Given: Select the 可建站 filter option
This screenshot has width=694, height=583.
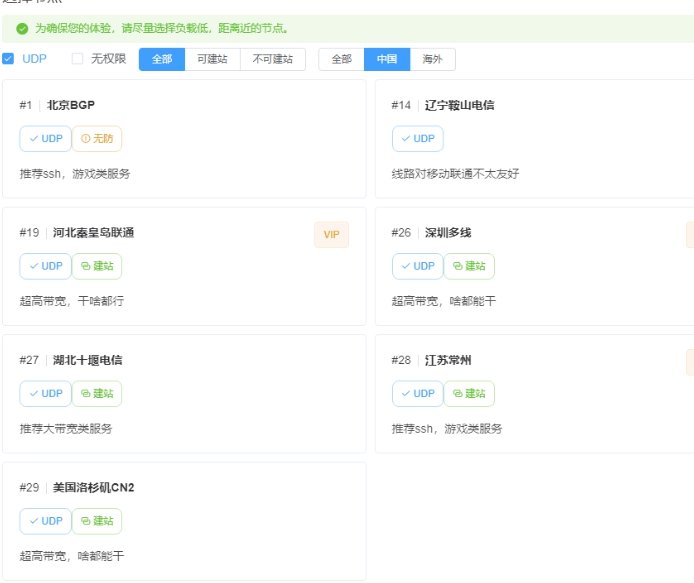Looking at the screenshot, I should point(212,59).
